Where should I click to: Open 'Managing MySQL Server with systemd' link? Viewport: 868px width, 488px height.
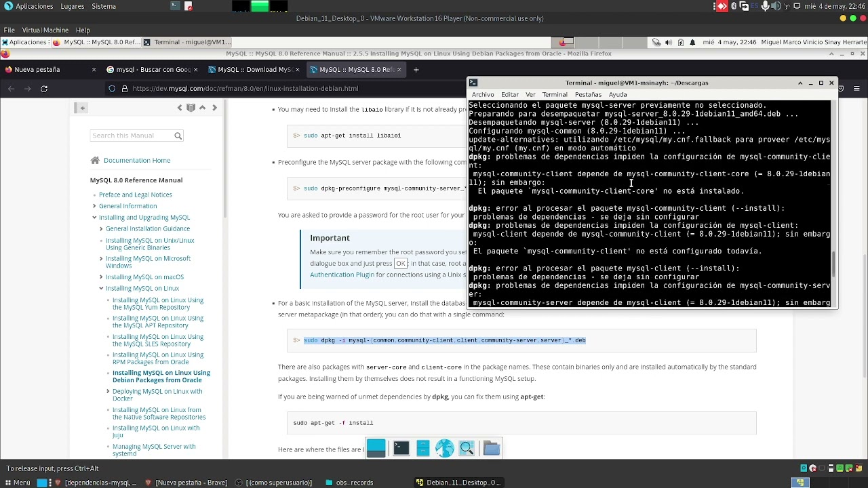pos(154,449)
